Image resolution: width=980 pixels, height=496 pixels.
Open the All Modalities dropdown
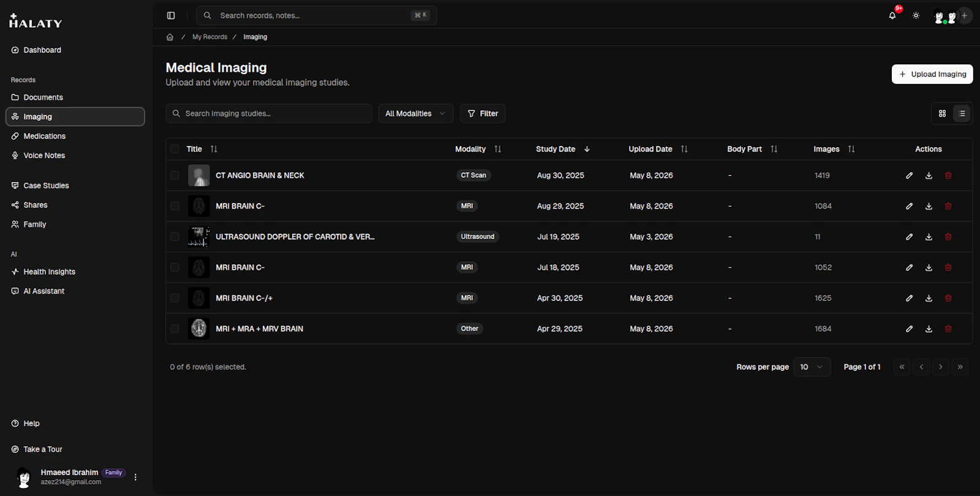click(416, 113)
